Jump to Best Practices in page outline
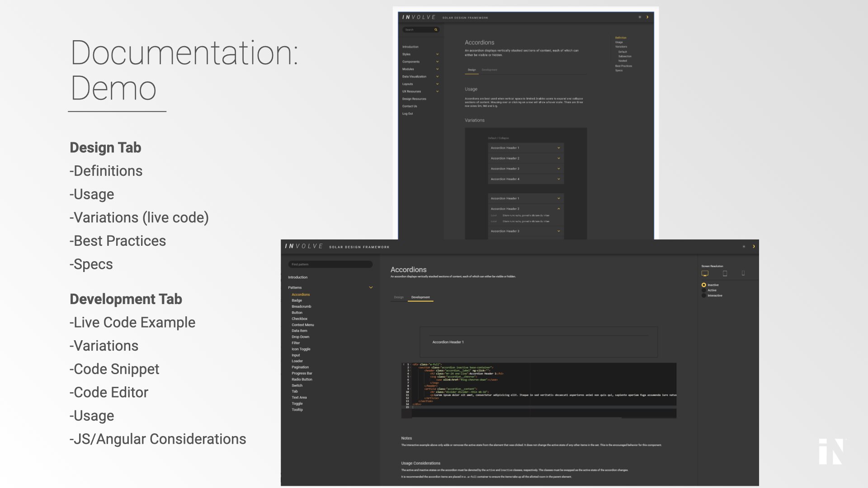Screen dimensions: 868x488 pos(623,66)
